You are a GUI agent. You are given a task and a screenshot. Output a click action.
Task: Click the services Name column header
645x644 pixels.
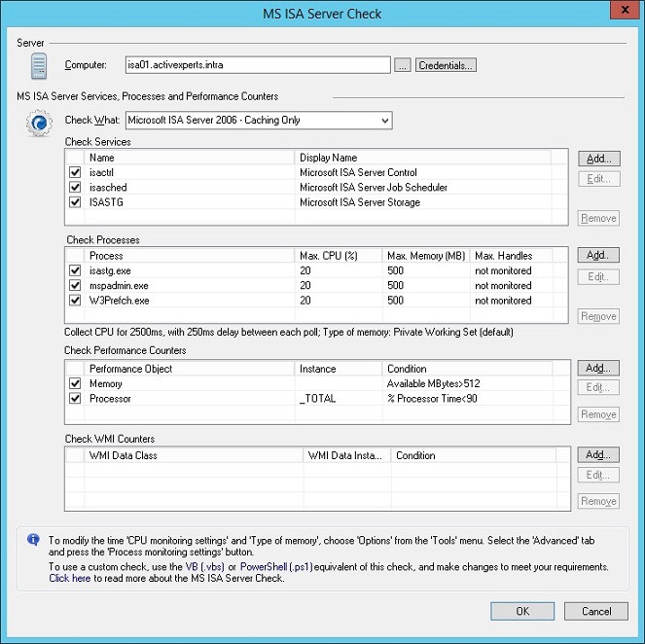pyautogui.click(x=190, y=158)
